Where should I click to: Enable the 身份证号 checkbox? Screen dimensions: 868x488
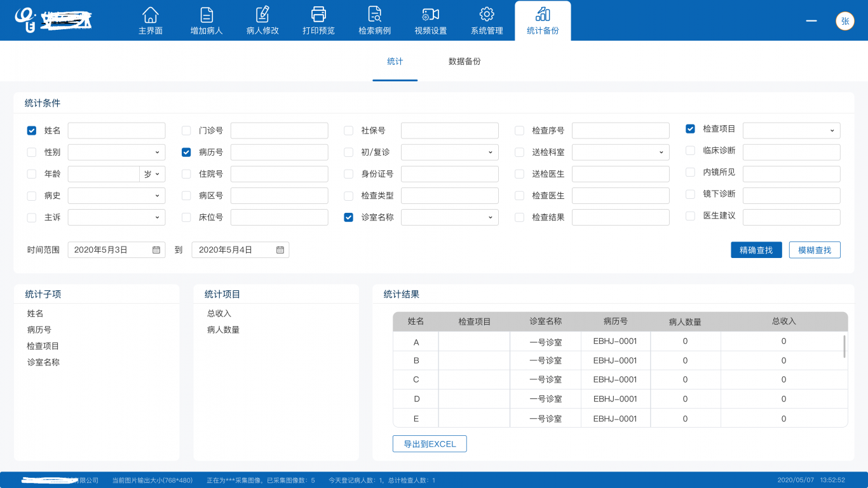tap(348, 173)
